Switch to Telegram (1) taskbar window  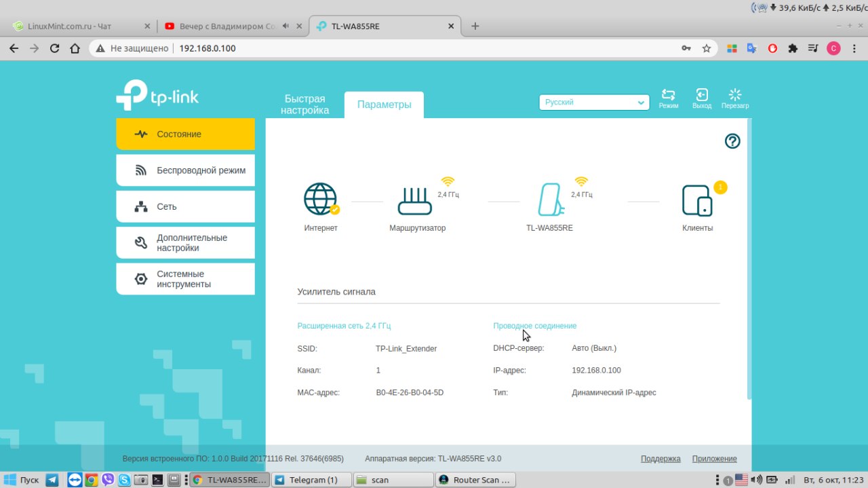click(311, 480)
